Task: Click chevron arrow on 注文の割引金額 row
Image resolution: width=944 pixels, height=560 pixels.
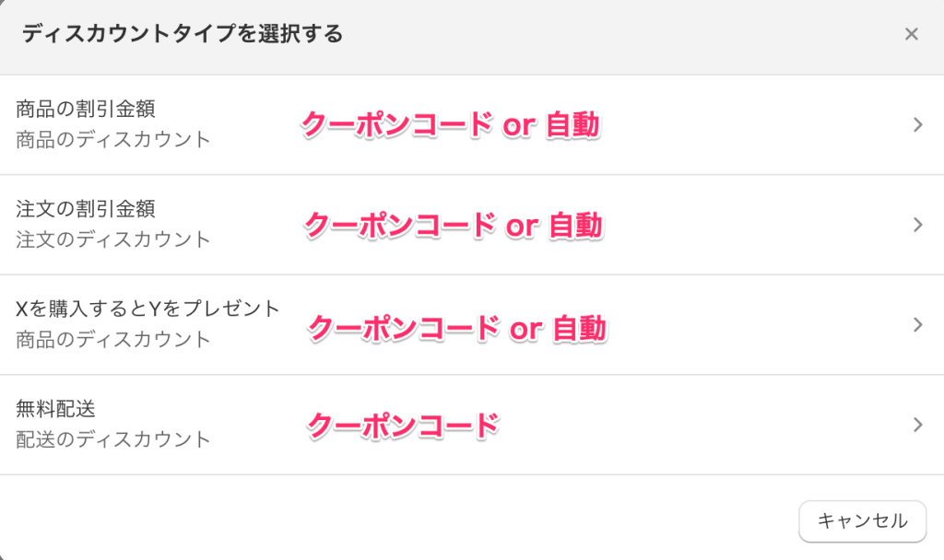Action: pyautogui.click(x=917, y=225)
